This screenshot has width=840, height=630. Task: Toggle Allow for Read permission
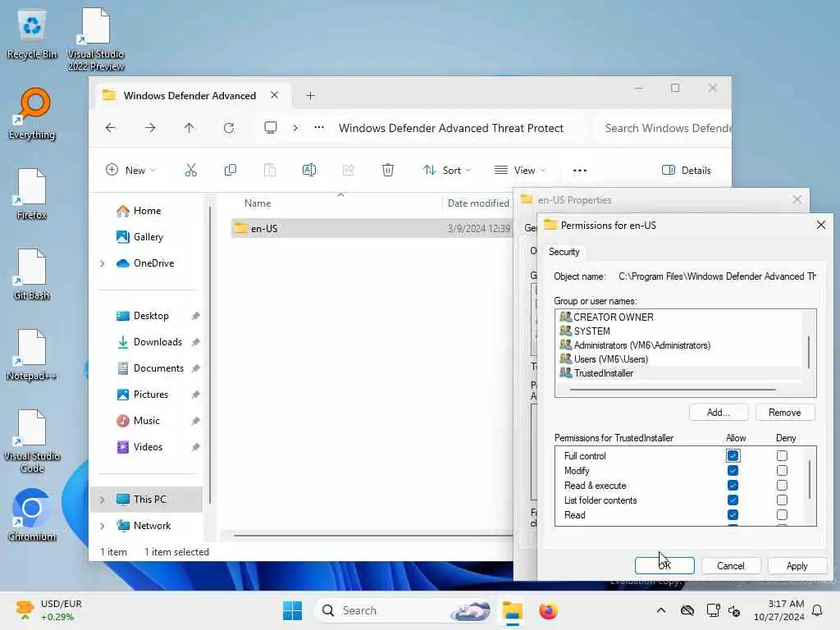click(x=733, y=515)
